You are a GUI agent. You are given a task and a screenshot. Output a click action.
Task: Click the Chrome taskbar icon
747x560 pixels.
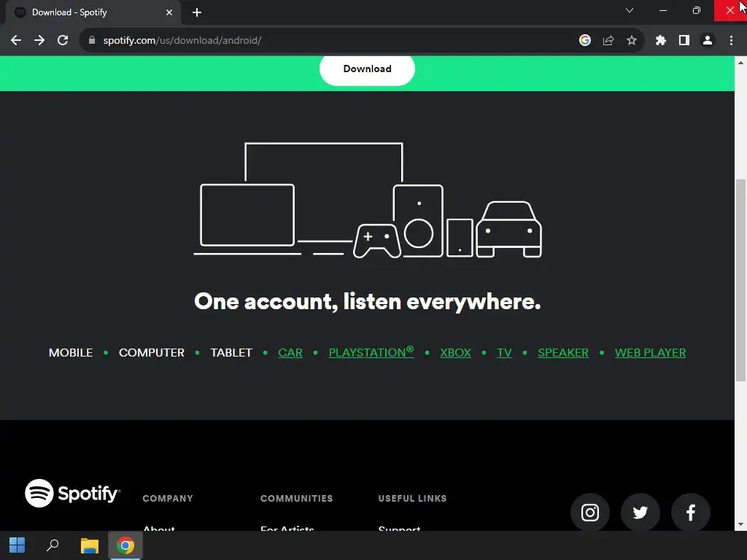coord(125,545)
